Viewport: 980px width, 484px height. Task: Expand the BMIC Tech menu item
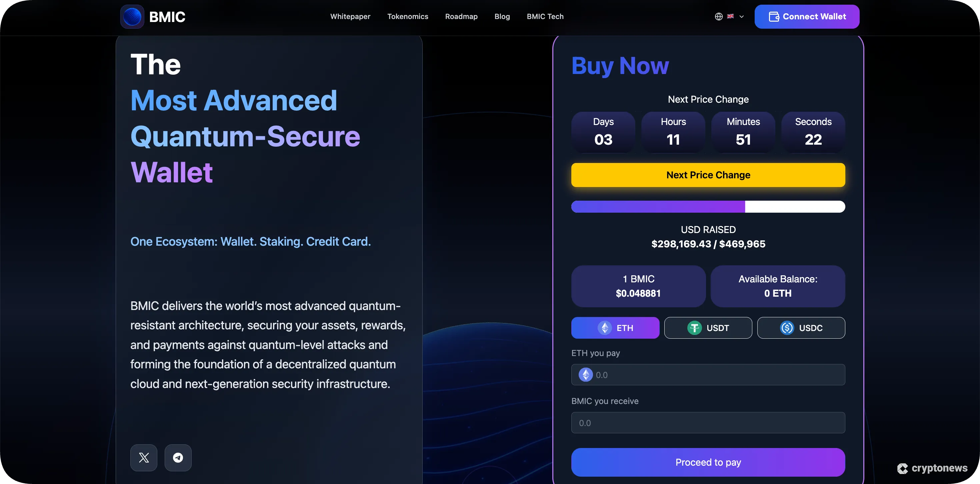tap(545, 16)
